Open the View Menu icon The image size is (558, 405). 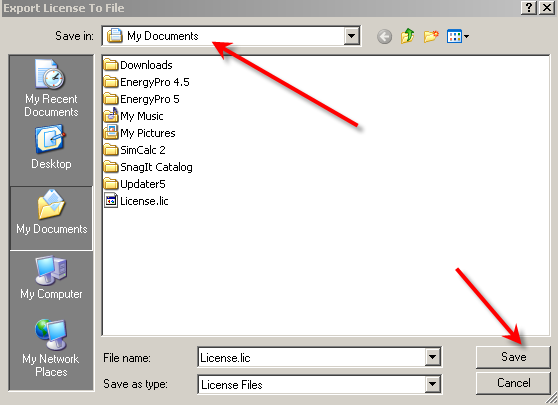pos(458,36)
